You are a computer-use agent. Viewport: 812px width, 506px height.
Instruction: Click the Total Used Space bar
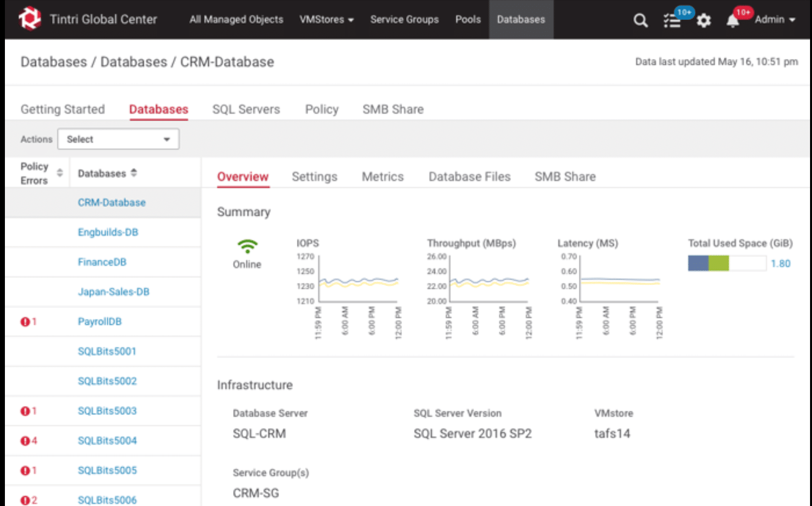point(727,263)
